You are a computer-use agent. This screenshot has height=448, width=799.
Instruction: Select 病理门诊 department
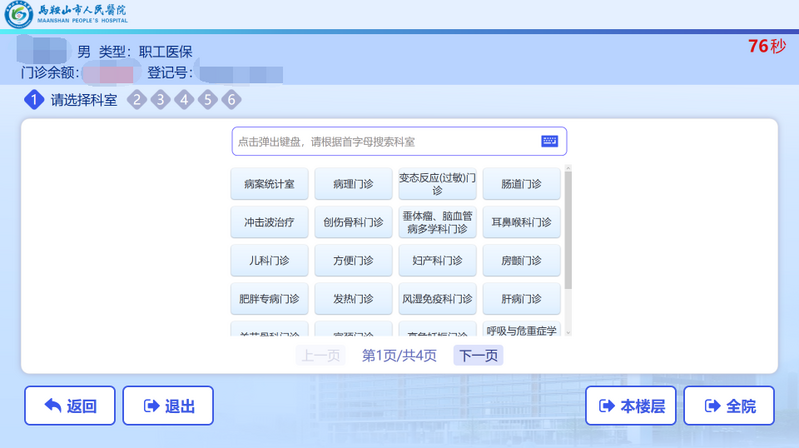[353, 183]
